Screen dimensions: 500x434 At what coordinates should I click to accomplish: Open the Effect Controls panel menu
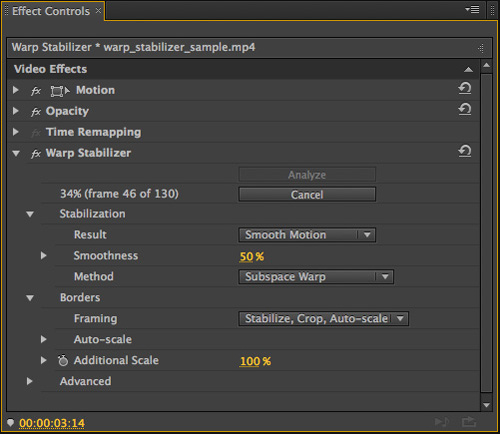click(x=472, y=10)
